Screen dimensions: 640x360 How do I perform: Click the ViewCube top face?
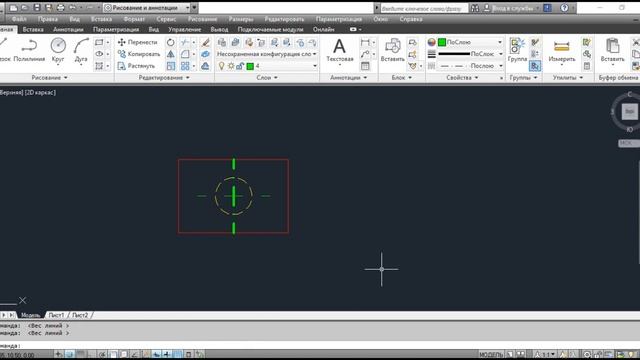(x=629, y=111)
